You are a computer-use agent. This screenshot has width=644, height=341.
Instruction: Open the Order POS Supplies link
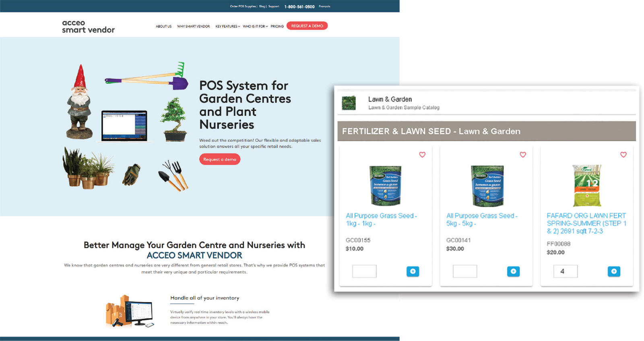tap(243, 6)
